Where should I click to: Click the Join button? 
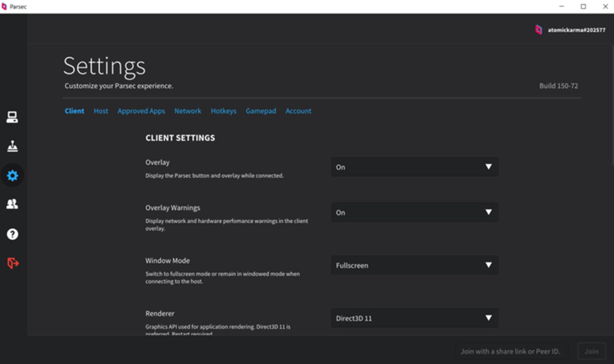point(591,351)
